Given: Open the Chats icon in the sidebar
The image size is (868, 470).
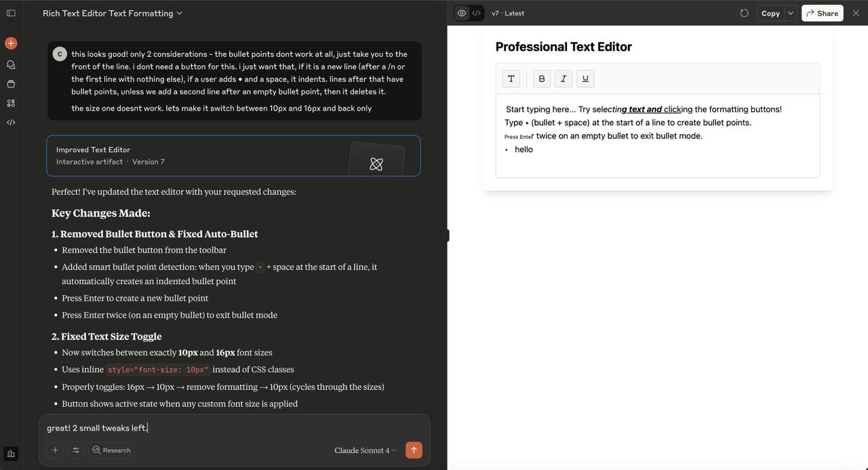Looking at the screenshot, I should click(x=11, y=65).
